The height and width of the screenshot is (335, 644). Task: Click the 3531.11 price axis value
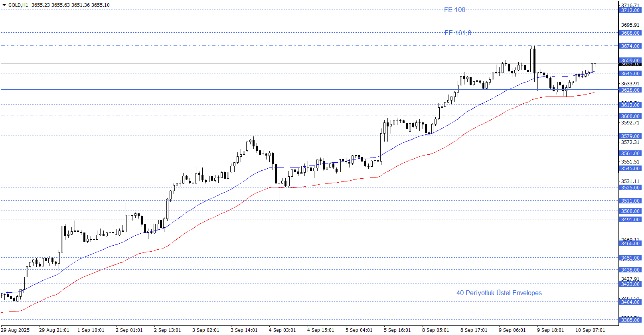click(630, 181)
